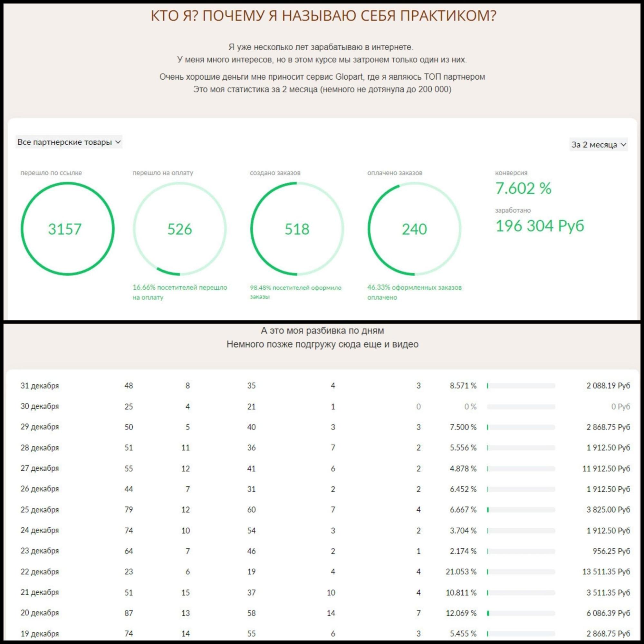
Task: Click the 526 payment-transitions circle
Action: pyautogui.click(x=180, y=229)
